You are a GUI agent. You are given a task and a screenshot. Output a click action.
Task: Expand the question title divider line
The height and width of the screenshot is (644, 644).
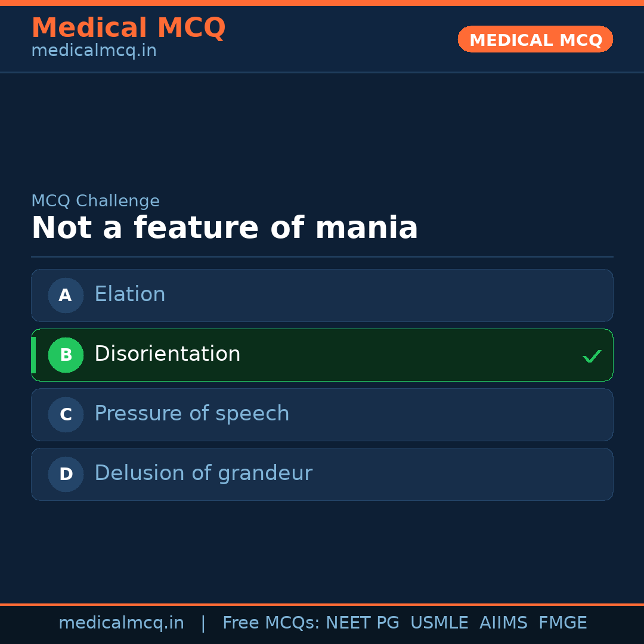(322, 256)
